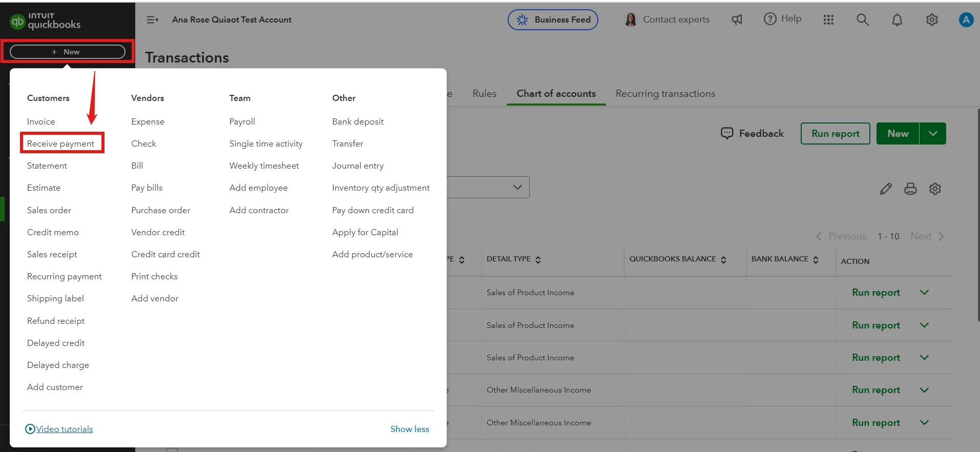
Task: Click the search magnifier icon
Action: pyautogui.click(x=863, y=19)
